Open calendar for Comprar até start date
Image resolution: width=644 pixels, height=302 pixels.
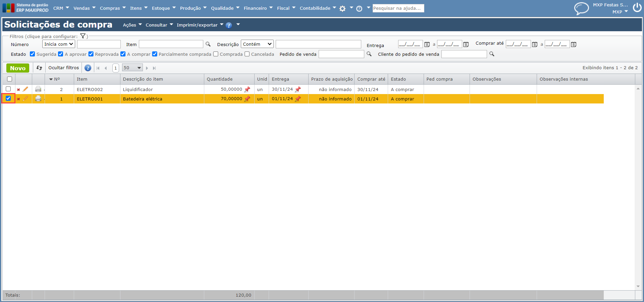tap(535, 44)
